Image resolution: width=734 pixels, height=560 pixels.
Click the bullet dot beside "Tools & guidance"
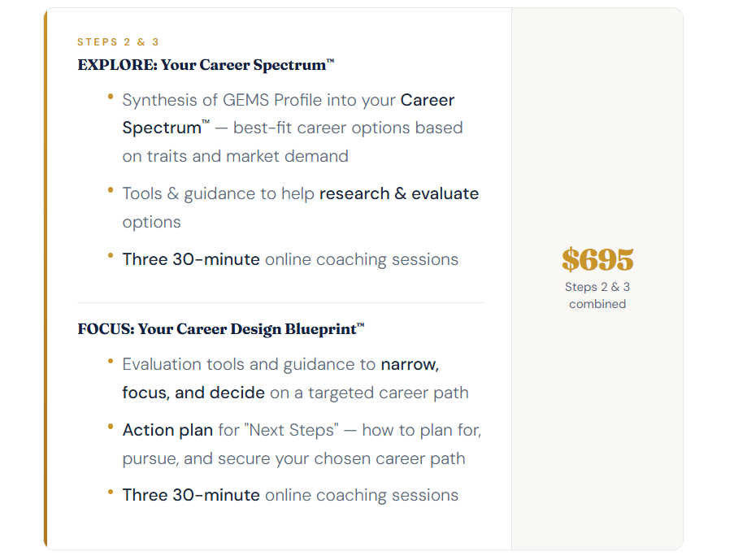(111, 191)
